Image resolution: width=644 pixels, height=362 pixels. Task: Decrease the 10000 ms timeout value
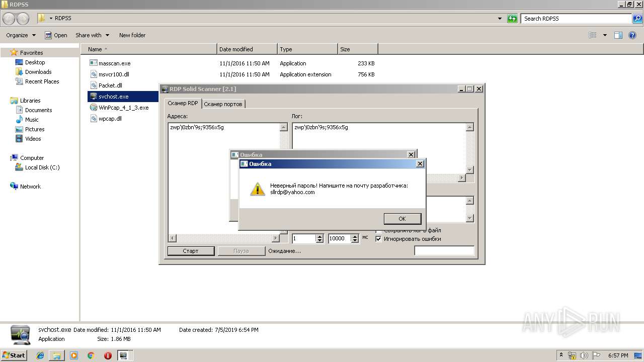coord(355,241)
